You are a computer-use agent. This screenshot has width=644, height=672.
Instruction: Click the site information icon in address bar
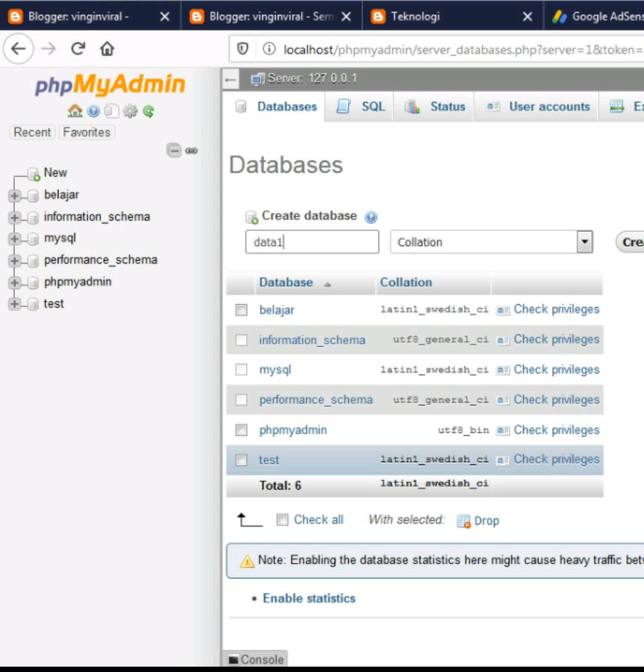tap(269, 49)
